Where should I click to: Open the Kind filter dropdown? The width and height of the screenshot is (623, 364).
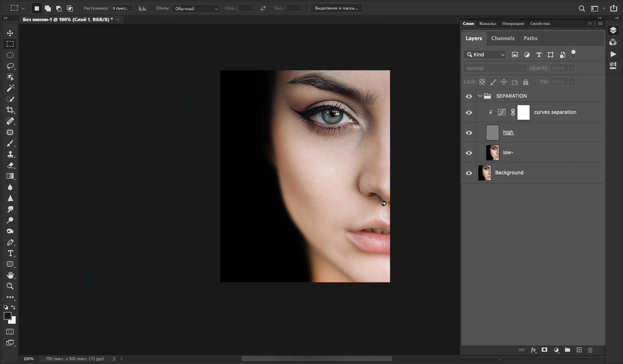tap(484, 54)
